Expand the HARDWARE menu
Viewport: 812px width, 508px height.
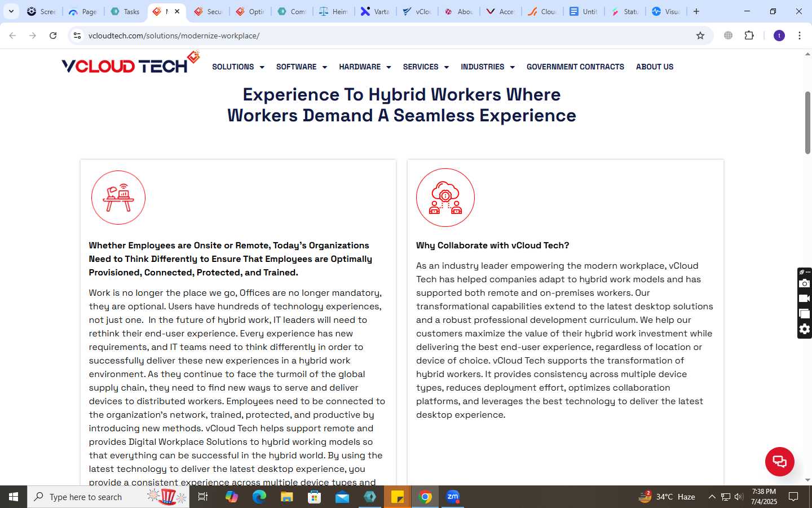365,67
